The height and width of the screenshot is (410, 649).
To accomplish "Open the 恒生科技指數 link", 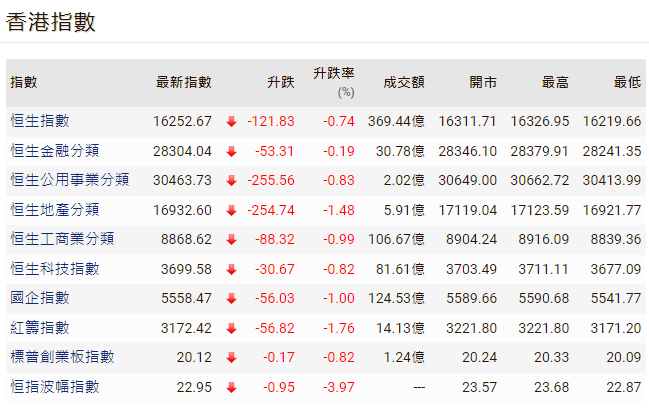I will pyautogui.click(x=54, y=269).
